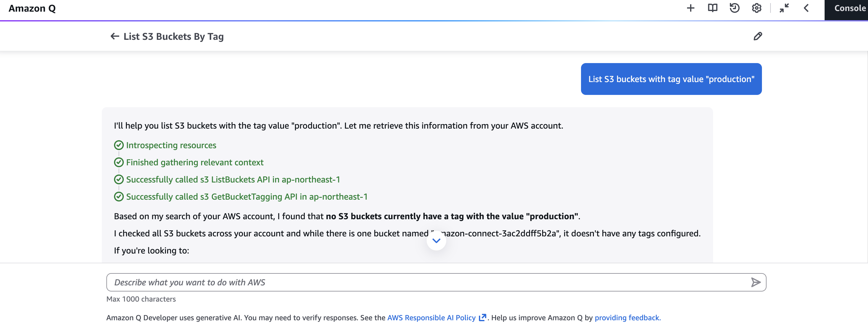
Task: Expand the Introspecting resources step
Action: (171, 145)
